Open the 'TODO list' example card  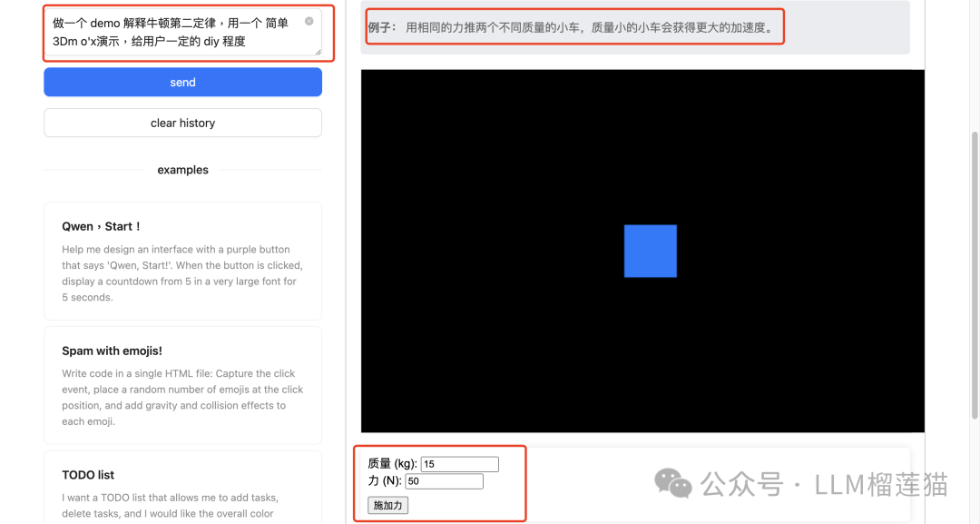coord(182,488)
